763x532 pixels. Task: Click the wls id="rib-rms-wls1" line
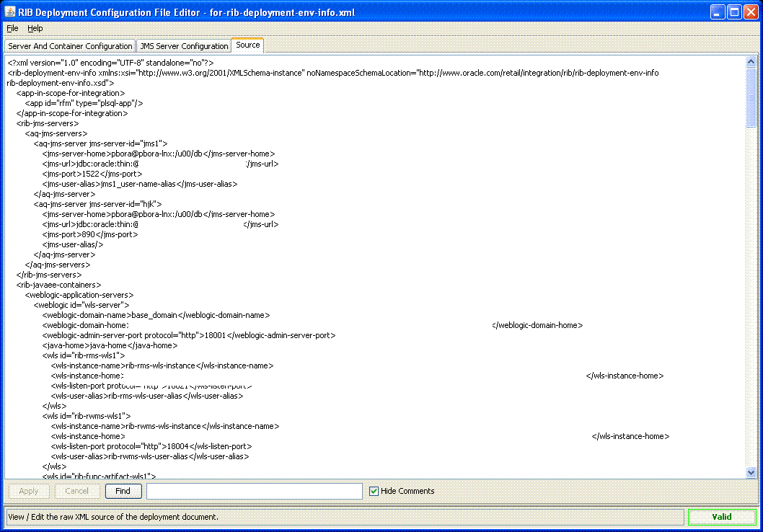click(x=83, y=355)
